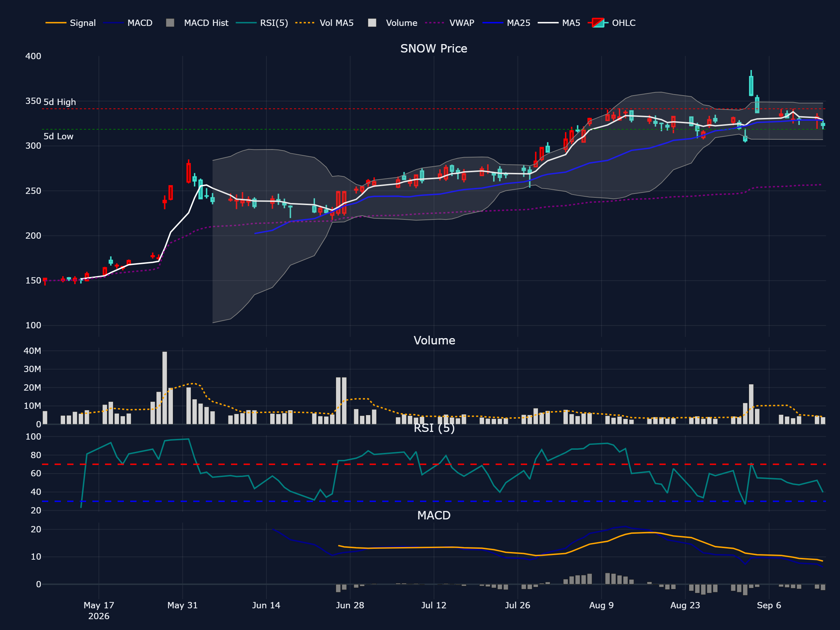The image size is (840, 630).
Task: Toggle the OHLC candlestick legend entry
Action: [x=612, y=23]
